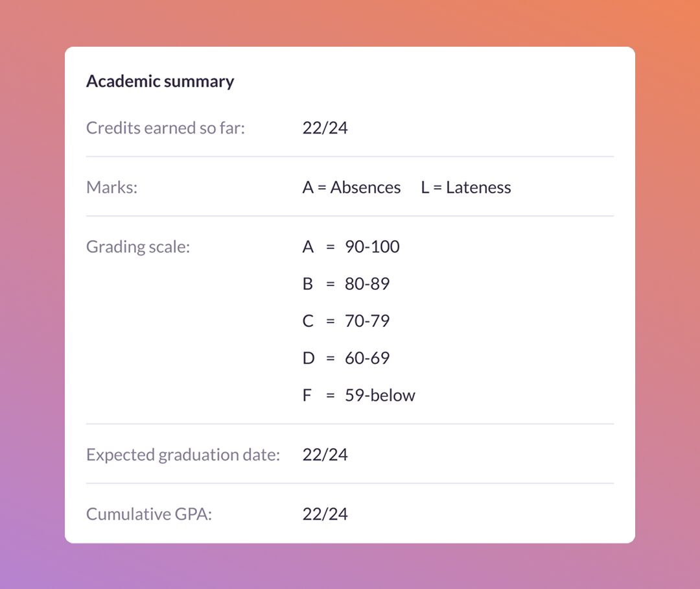Image resolution: width=700 pixels, height=589 pixels.
Task: Click the 'Cumulative GPA:' label
Action: [149, 514]
